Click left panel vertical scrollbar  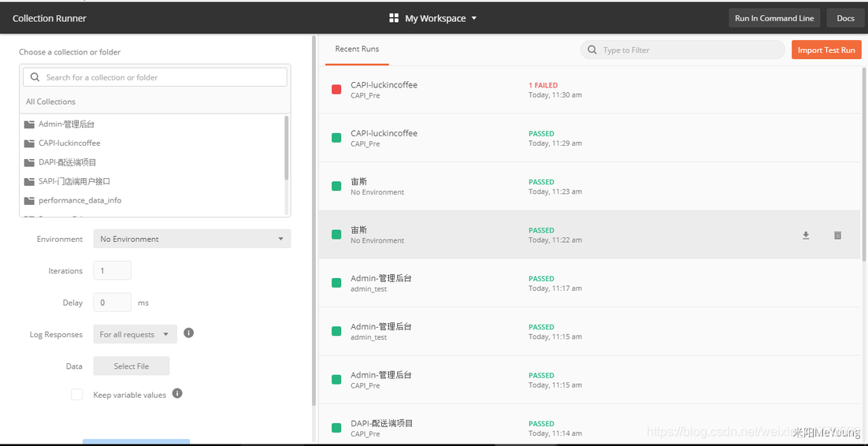click(x=314, y=221)
